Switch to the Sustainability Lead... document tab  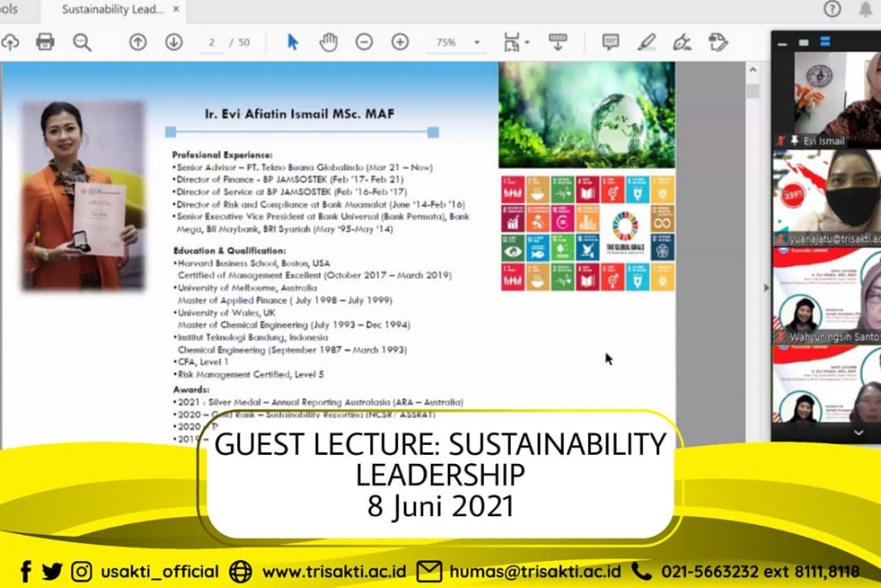[113, 10]
